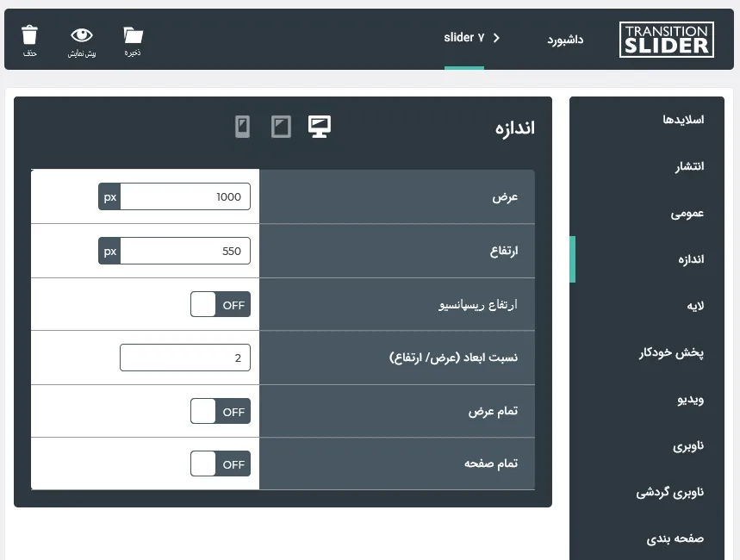The height and width of the screenshot is (560, 740).
Task: Click the folder save icon (ذخیره)
Action: (133, 35)
